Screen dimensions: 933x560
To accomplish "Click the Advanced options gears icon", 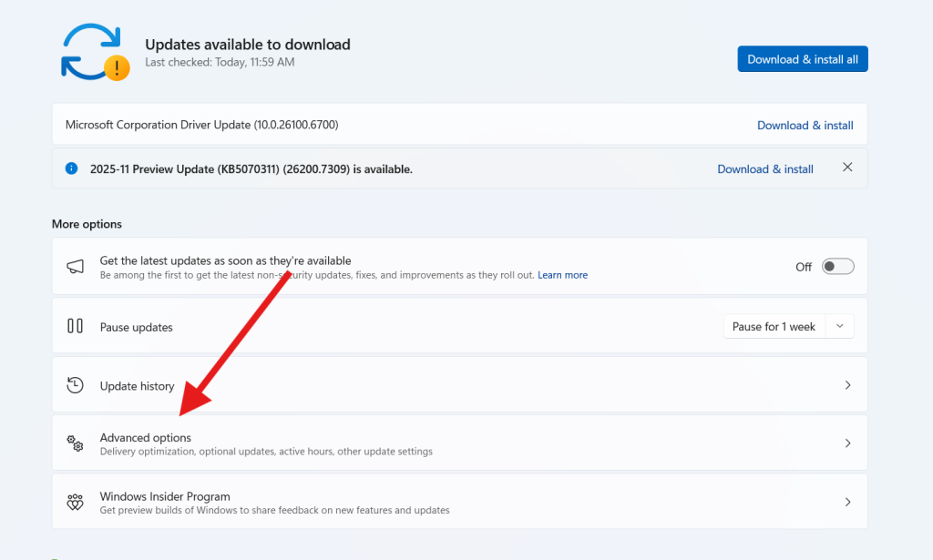I will (76, 443).
